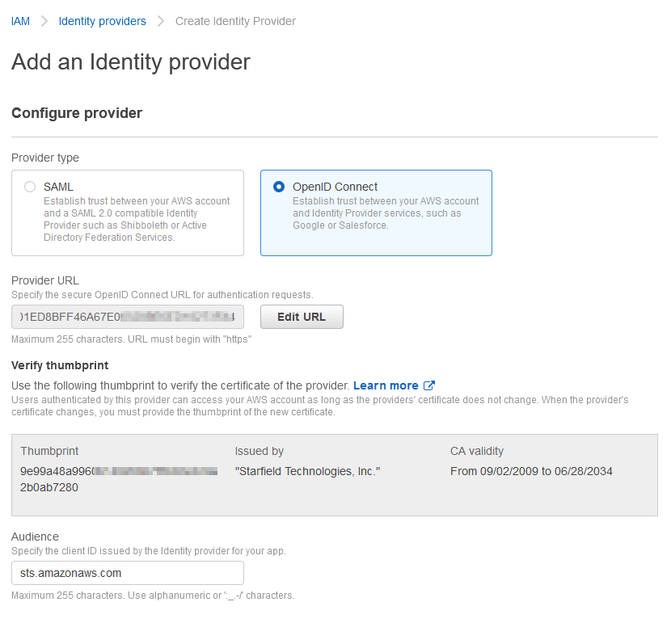Select the SAML radio button

30,187
